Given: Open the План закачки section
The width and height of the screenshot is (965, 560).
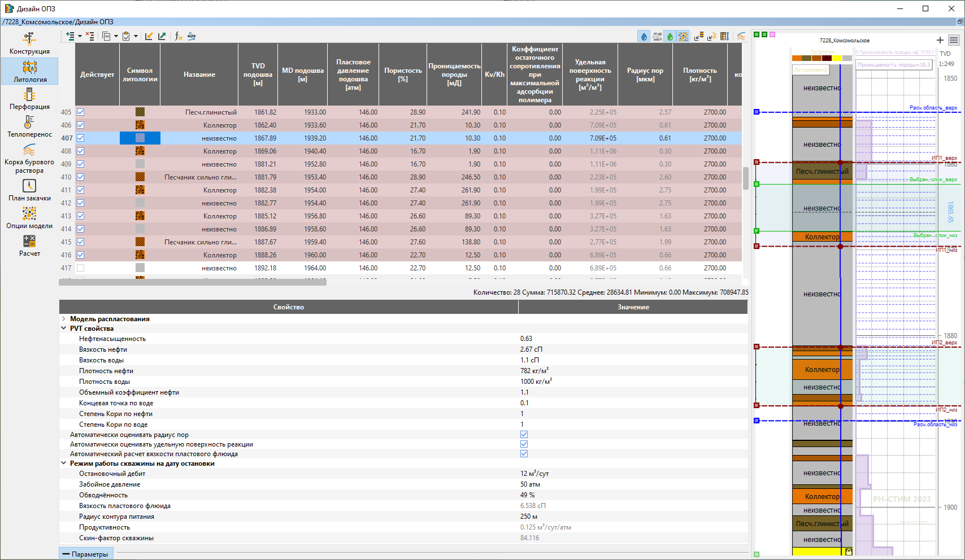Looking at the screenshot, I should coord(29,190).
